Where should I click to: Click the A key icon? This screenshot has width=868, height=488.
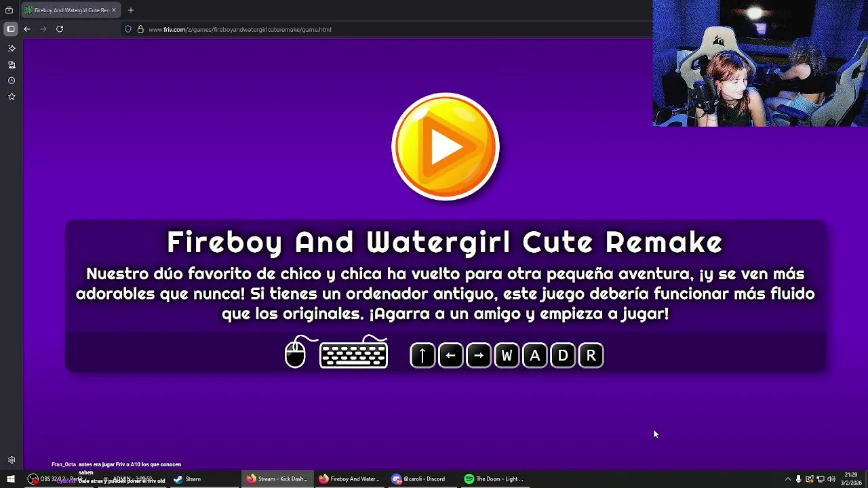[x=535, y=355]
